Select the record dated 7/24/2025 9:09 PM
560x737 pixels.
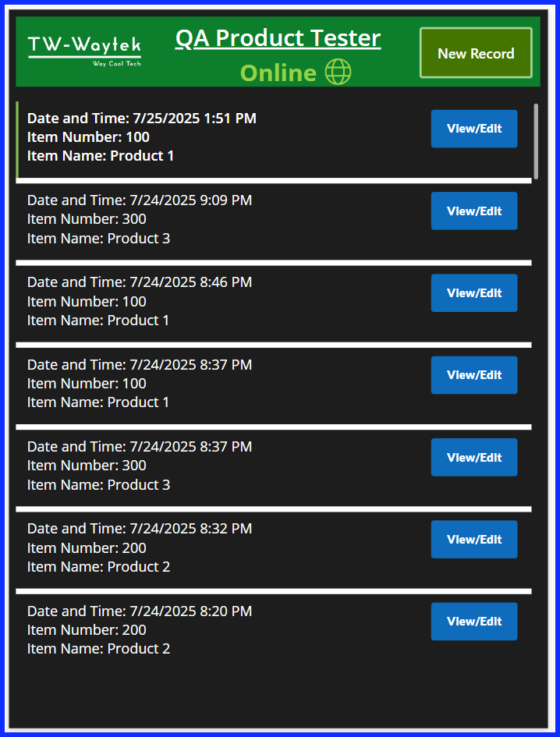tap(274, 221)
